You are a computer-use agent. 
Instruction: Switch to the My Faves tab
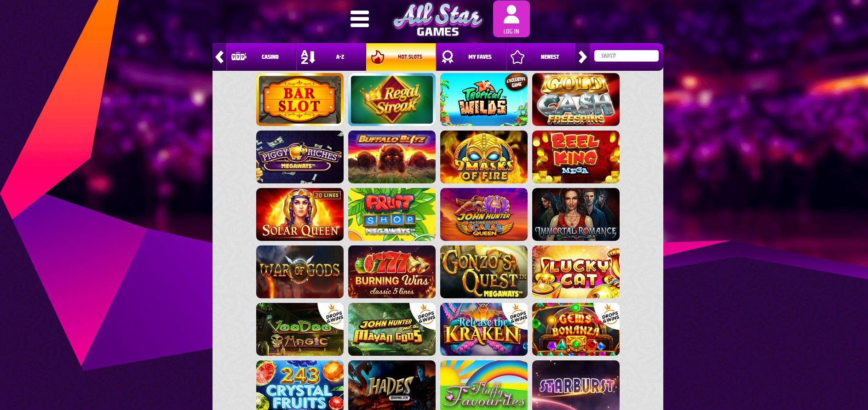[471, 57]
